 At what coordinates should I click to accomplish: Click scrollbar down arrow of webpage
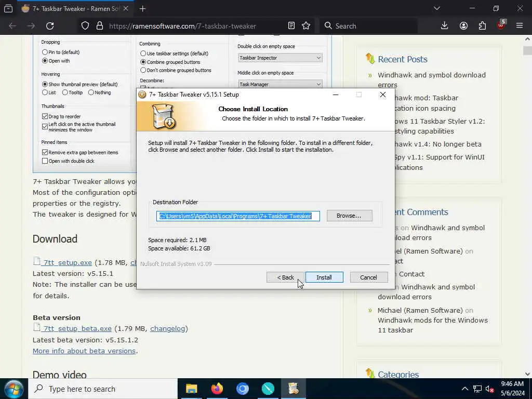pyautogui.click(x=528, y=374)
